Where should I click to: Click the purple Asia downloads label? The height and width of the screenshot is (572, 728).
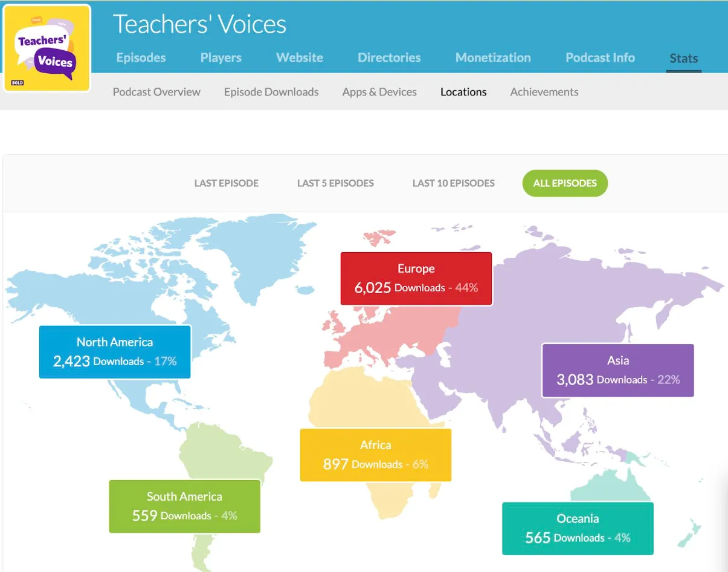click(x=617, y=370)
